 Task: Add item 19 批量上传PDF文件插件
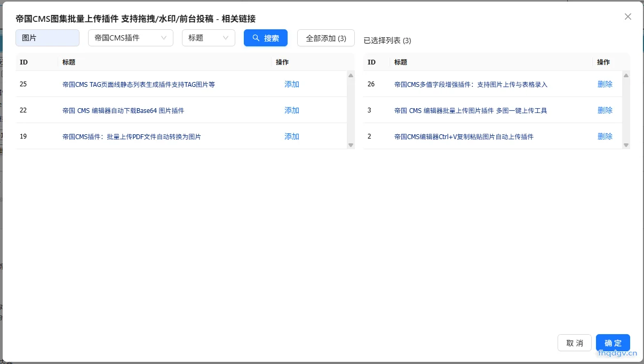click(292, 136)
